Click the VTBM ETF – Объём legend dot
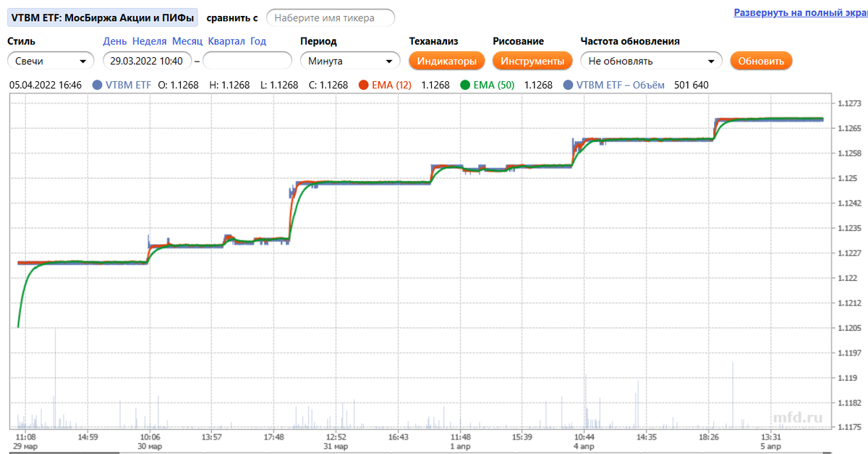 click(x=568, y=85)
